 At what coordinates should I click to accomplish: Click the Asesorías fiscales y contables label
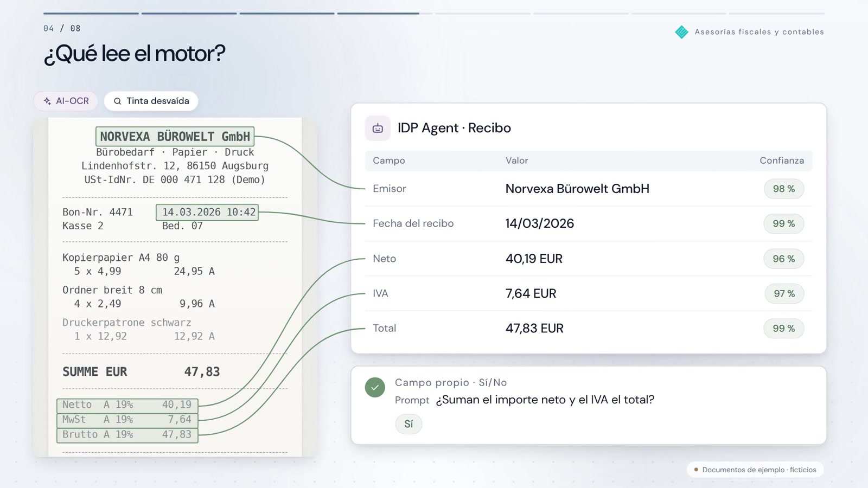[x=759, y=32]
